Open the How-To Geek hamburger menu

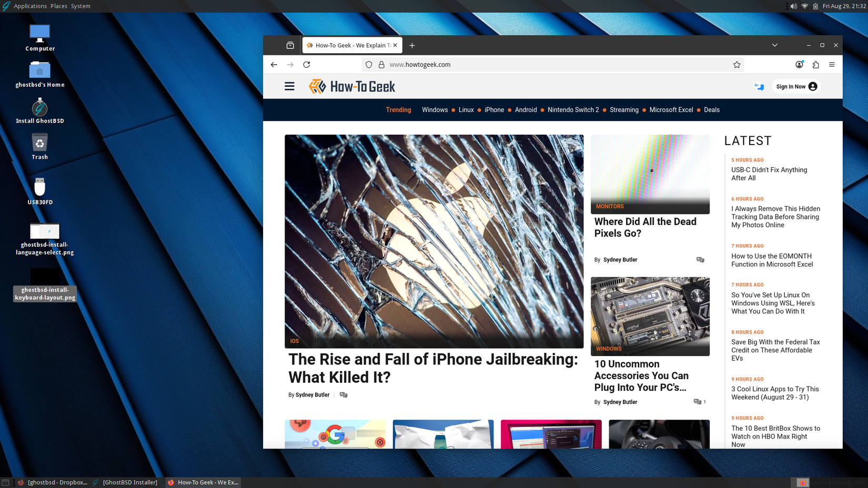289,86
